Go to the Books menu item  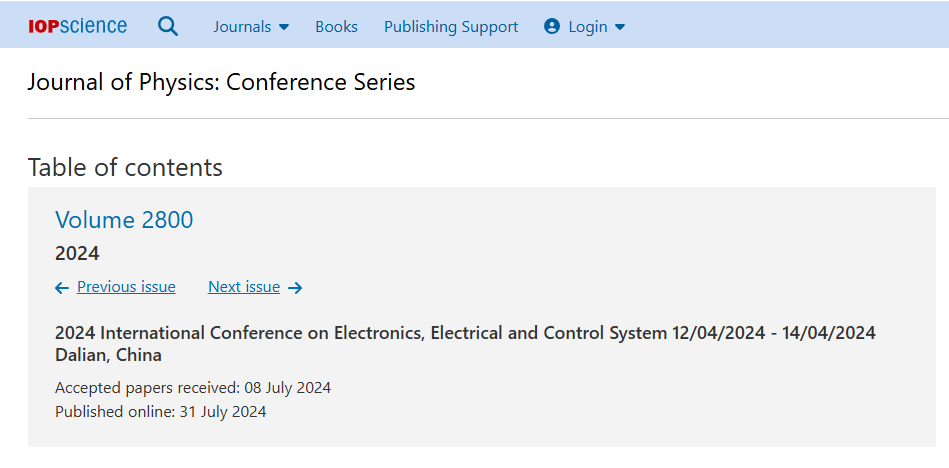pyautogui.click(x=336, y=27)
